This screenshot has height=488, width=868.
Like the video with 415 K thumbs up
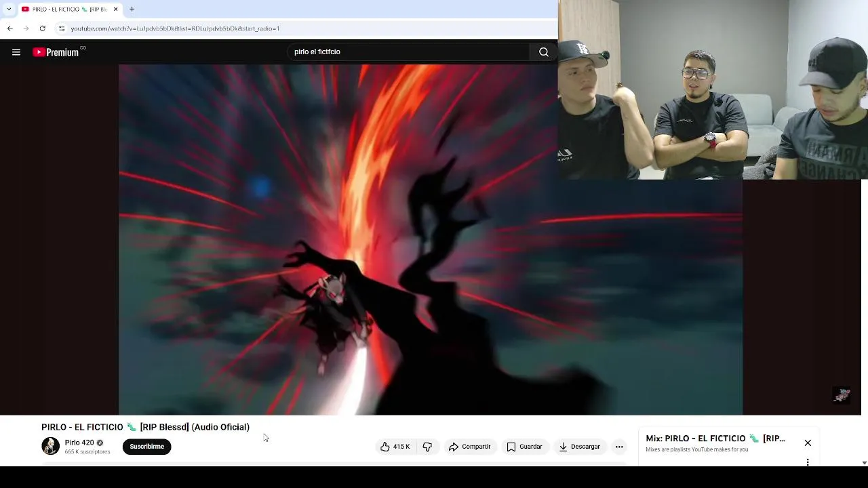pos(395,447)
